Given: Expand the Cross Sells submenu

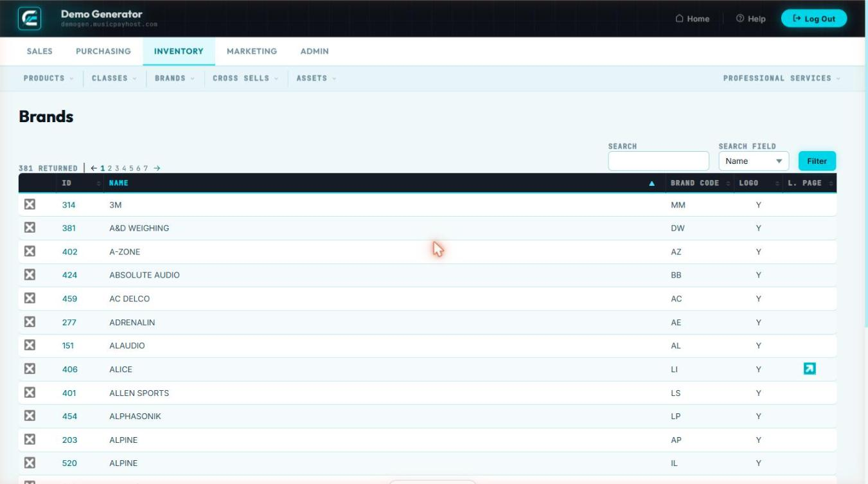Looking at the screenshot, I should coord(245,78).
